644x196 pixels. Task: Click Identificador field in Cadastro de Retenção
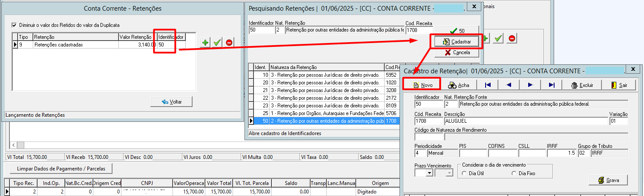[429, 104]
